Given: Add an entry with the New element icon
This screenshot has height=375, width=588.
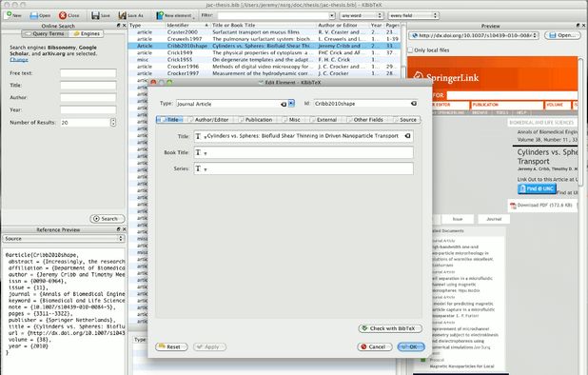Looking at the screenshot, I should (x=160, y=15).
